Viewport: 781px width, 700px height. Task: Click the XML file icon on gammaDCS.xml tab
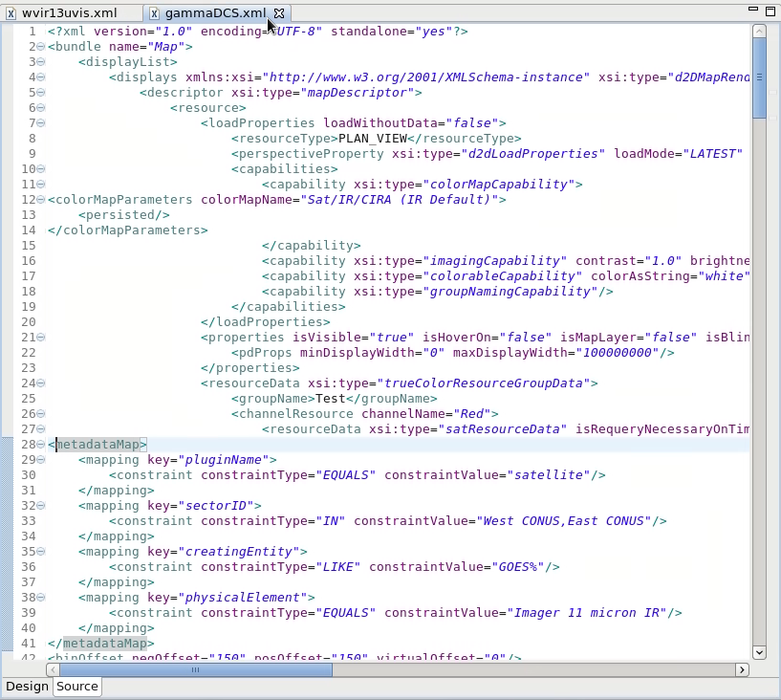coord(155,13)
